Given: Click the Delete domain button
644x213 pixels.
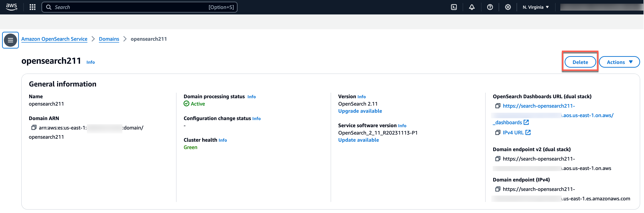Looking at the screenshot, I should pos(580,62).
